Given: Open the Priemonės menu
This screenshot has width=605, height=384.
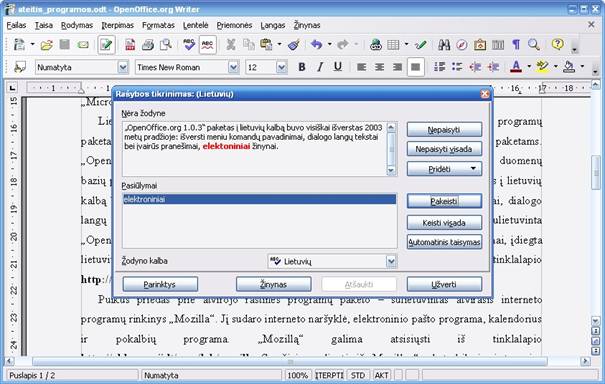Looking at the screenshot, I should pyautogui.click(x=234, y=25).
